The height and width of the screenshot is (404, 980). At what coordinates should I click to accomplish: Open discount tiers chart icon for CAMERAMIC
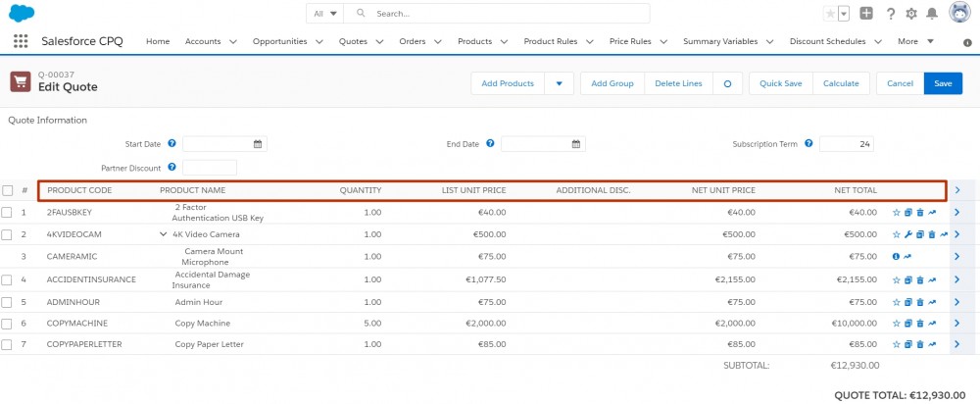(x=908, y=256)
